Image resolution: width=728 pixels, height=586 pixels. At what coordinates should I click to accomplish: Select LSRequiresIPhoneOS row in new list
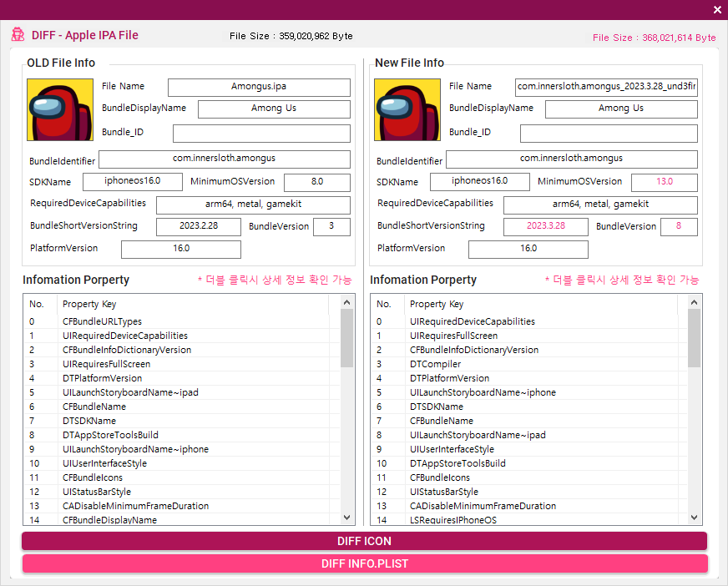(530, 519)
